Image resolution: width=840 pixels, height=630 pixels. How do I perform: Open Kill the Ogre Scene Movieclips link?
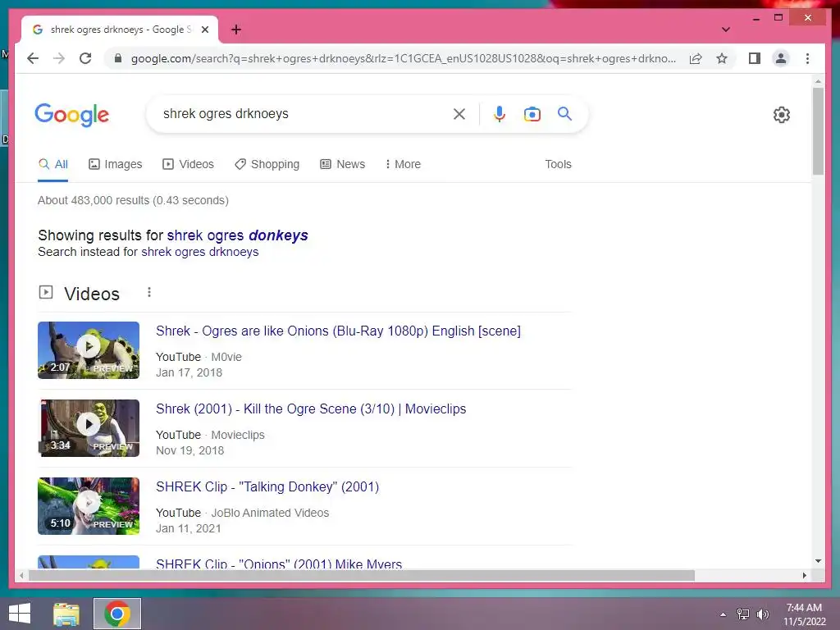(311, 409)
